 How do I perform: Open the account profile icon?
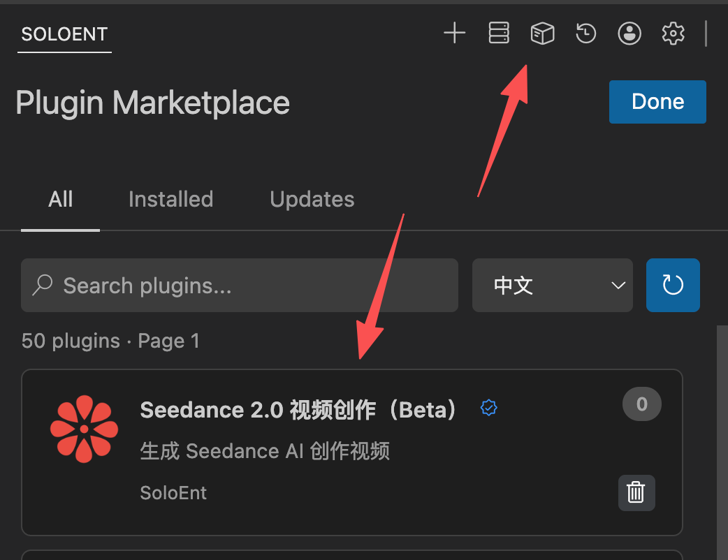(x=629, y=34)
